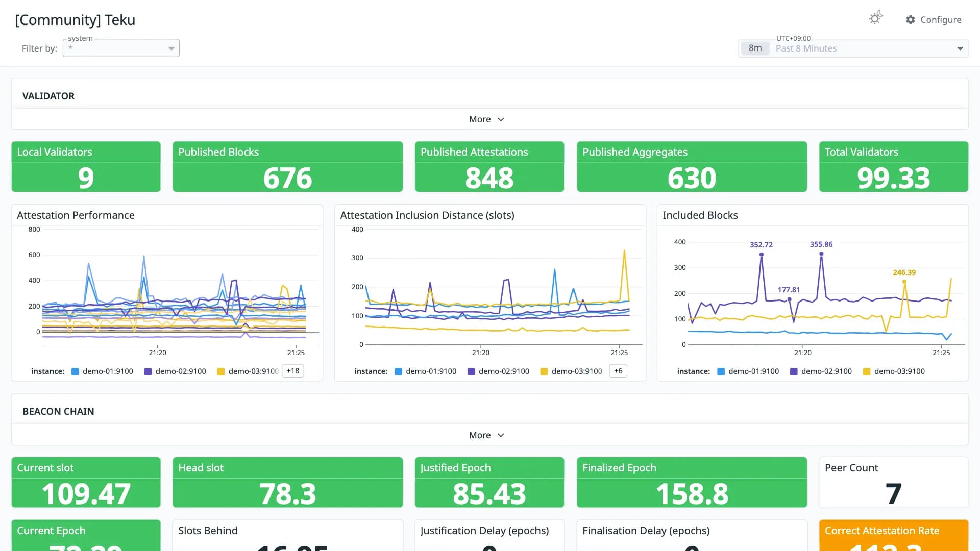Screen dimensions: 980x551
Task: Expand More under VALIDATOR section
Action: point(486,119)
